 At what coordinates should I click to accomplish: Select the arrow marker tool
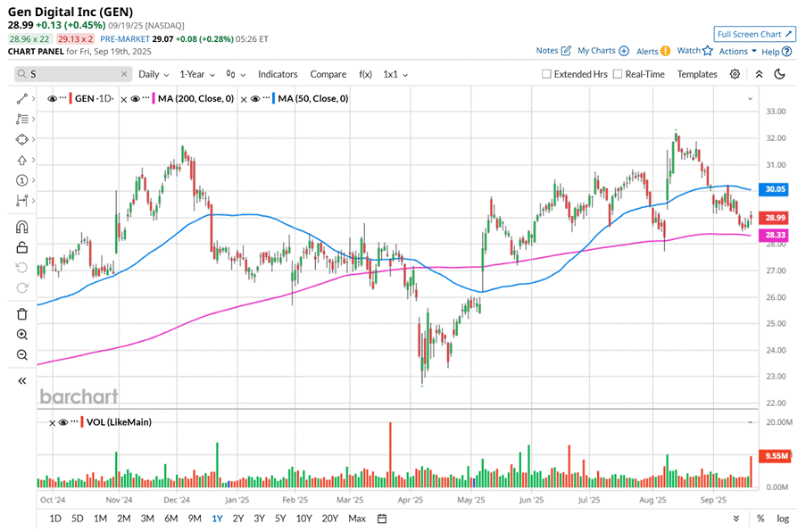click(21, 160)
